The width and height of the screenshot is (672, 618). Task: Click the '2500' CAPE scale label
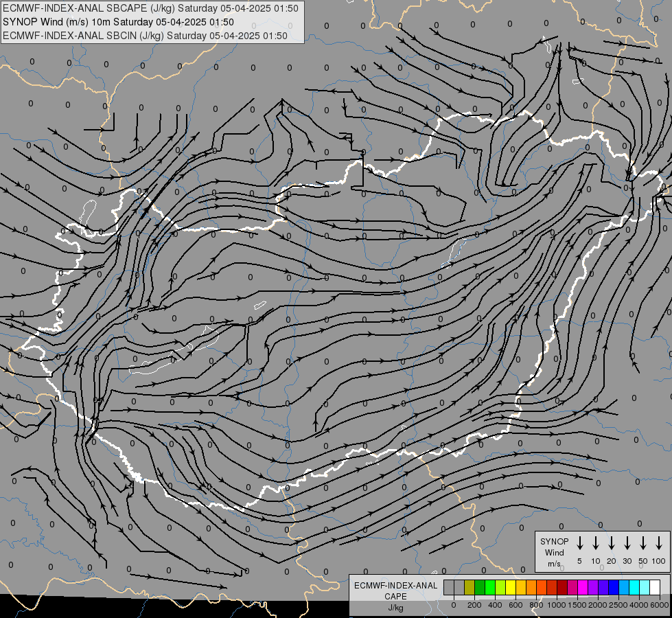tap(618, 605)
